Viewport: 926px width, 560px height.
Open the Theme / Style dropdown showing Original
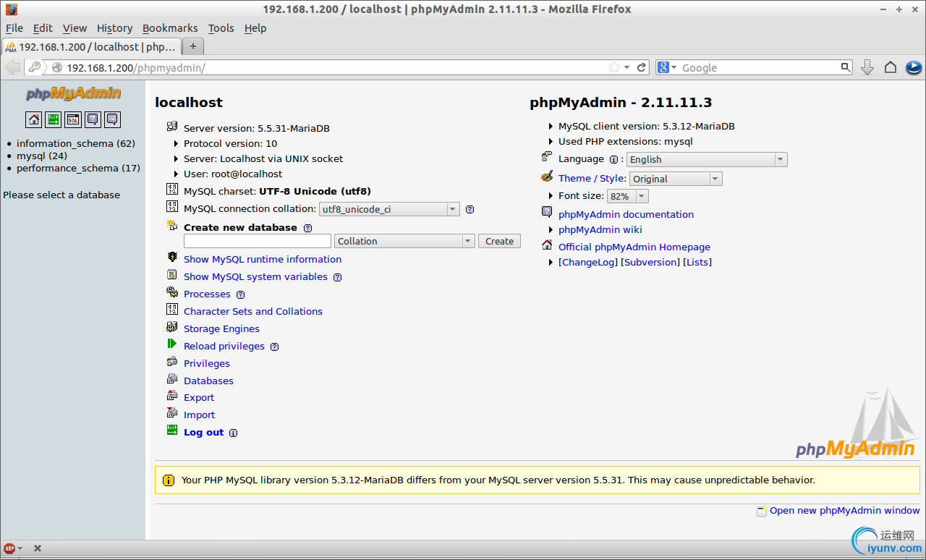coord(676,179)
